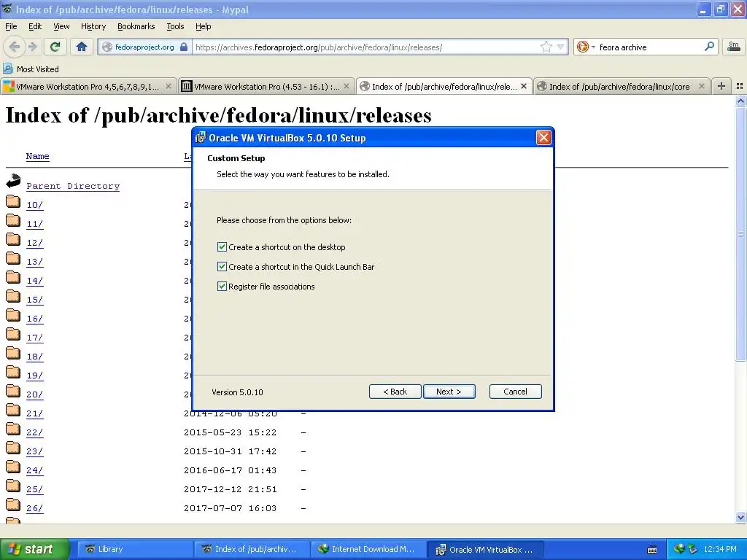Click folder icon beside 19/
The height and width of the screenshot is (560, 747).
pos(13,373)
